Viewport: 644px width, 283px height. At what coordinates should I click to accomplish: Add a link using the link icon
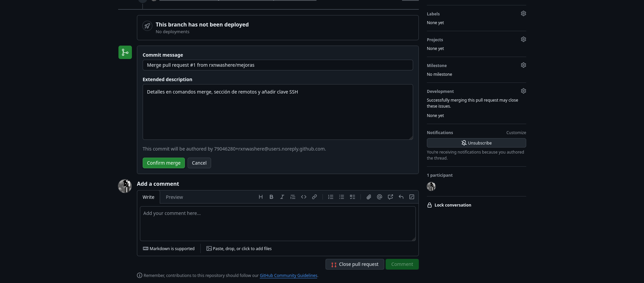(x=314, y=197)
